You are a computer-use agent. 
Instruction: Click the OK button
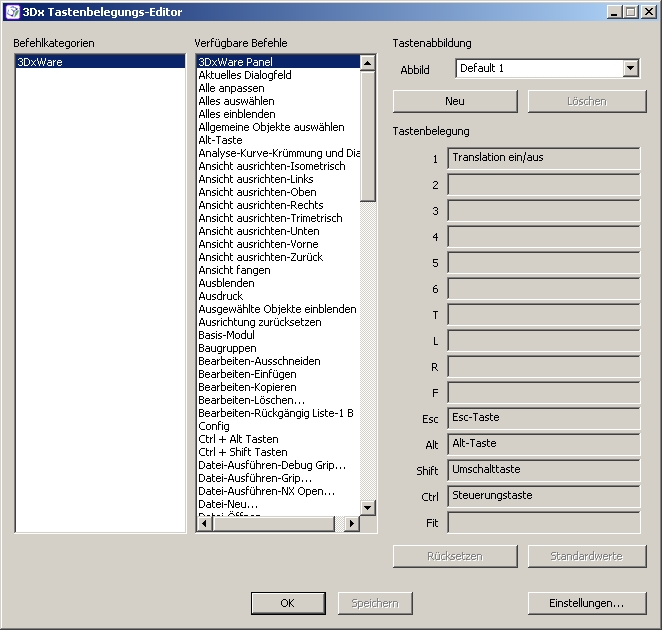288,603
